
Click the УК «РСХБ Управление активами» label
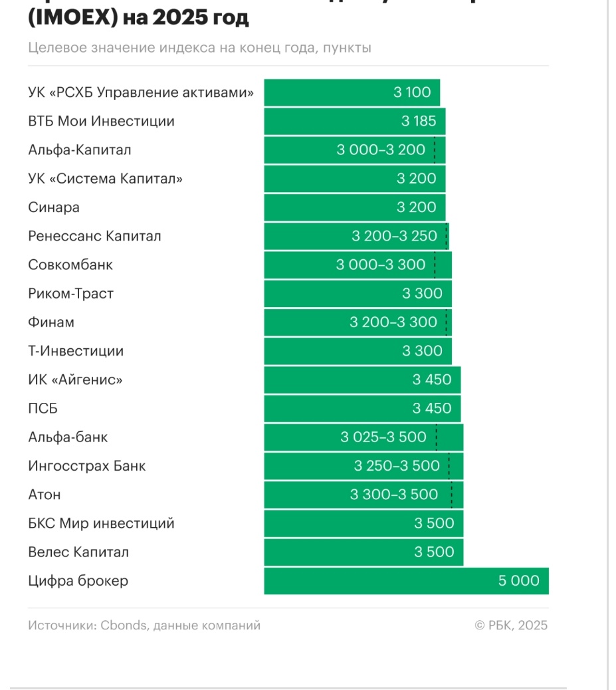pos(141,92)
